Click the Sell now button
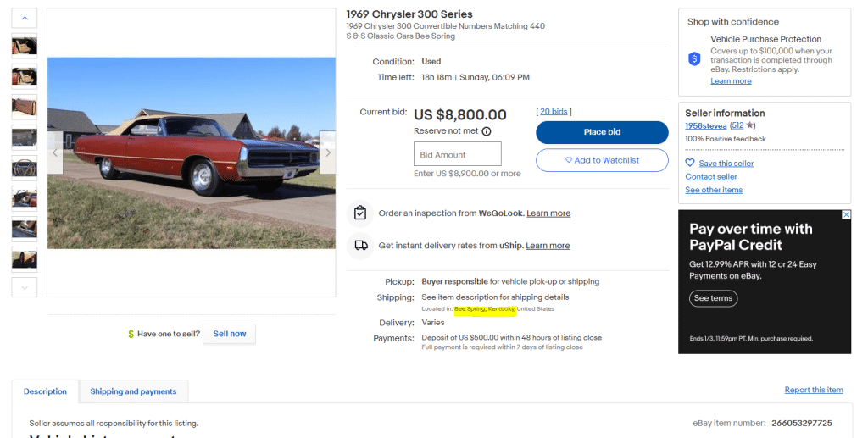Viewport: 868px width, 438px height. point(229,334)
